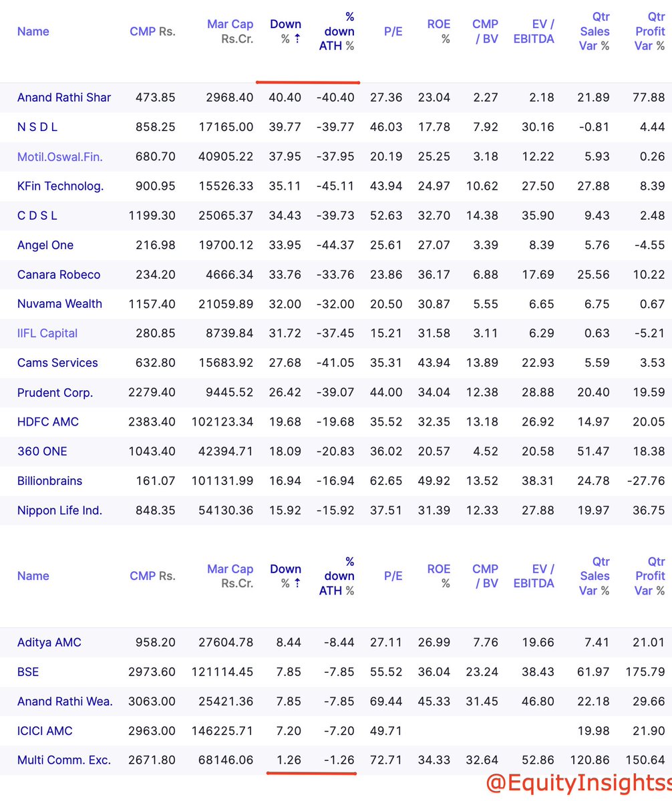Sort bottom table by Qtr Sales Var header
This screenshot has height=801, width=672.
[x=595, y=577]
